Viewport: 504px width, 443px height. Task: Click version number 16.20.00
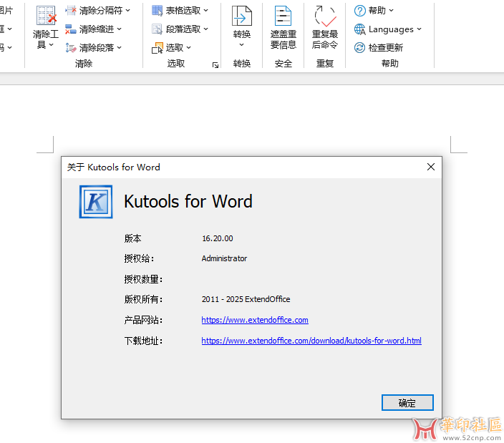[x=218, y=238]
